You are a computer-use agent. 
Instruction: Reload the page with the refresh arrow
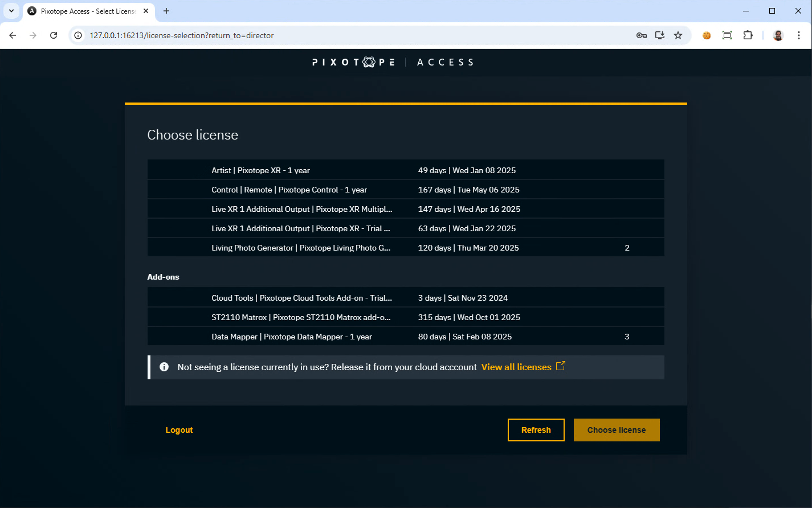coord(54,35)
